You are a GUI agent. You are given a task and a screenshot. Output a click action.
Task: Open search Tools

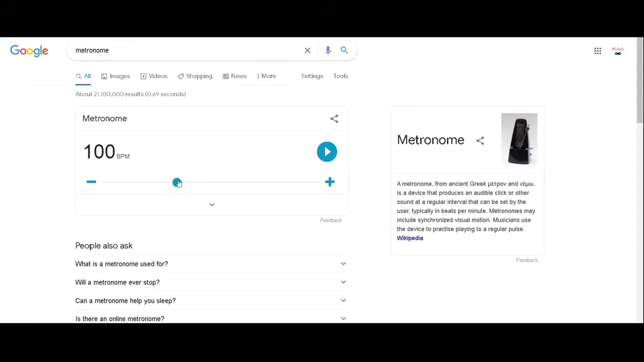(x=341, y=76)
